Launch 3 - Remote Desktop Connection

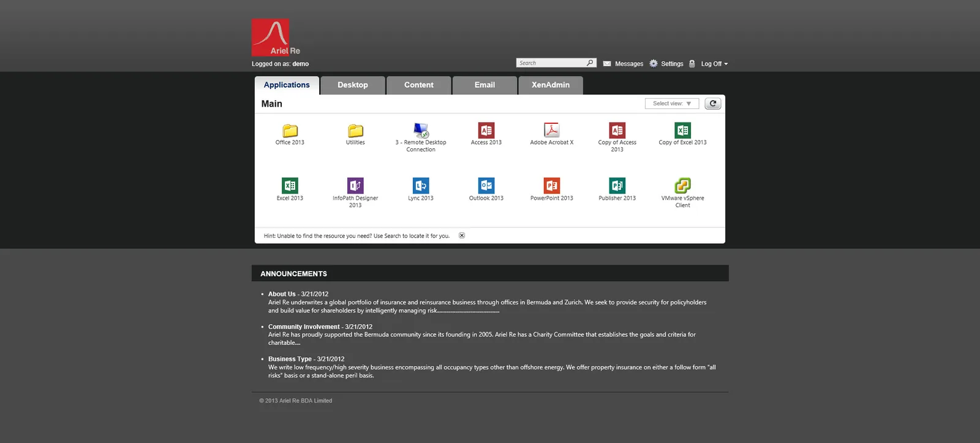tap(421, 137)
